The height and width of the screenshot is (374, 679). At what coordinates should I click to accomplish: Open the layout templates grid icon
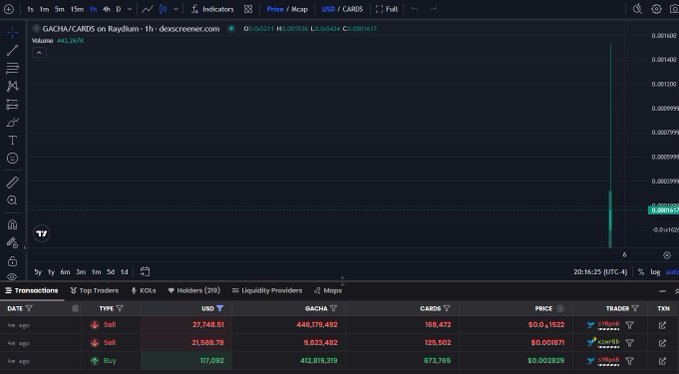[248, 9]
